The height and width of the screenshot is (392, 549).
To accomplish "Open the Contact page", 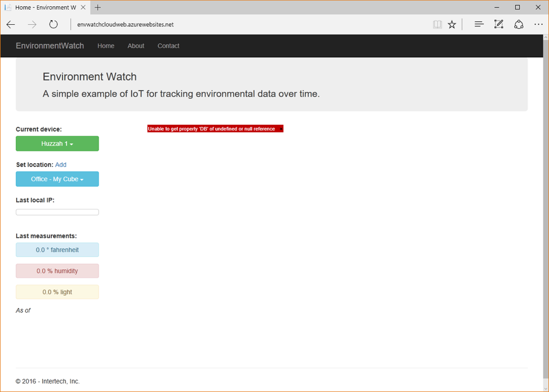I will [168, 46].
